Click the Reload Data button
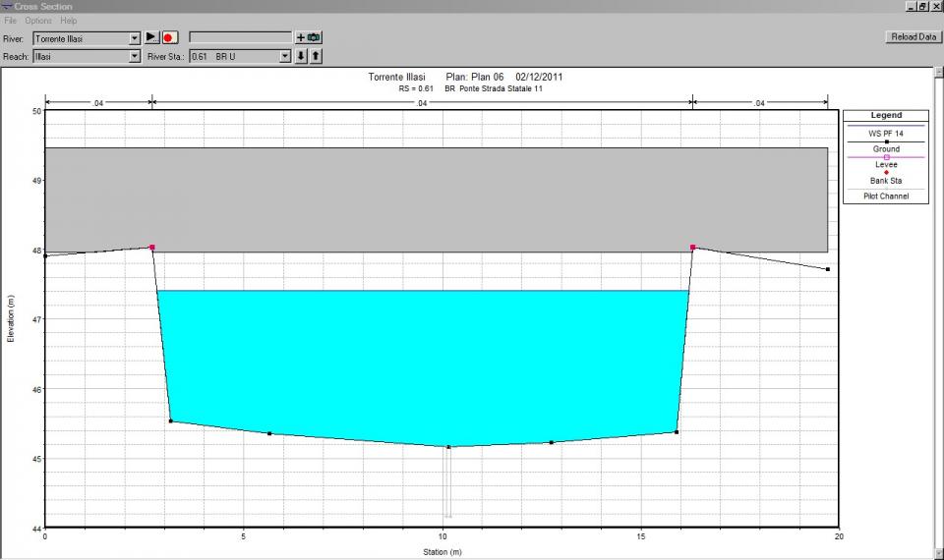The image size is (944, 560). [x=913, y=36]
